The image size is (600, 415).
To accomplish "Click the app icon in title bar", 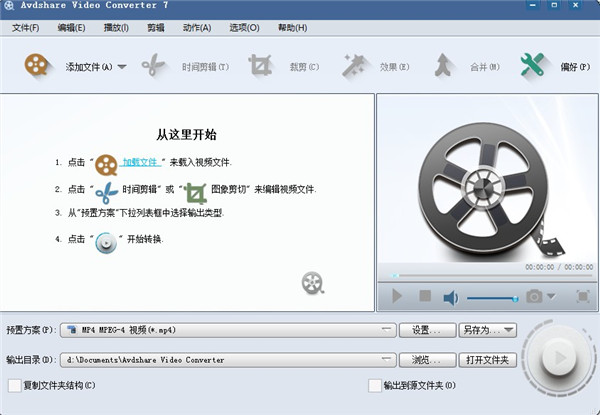I will click(8, 6).
